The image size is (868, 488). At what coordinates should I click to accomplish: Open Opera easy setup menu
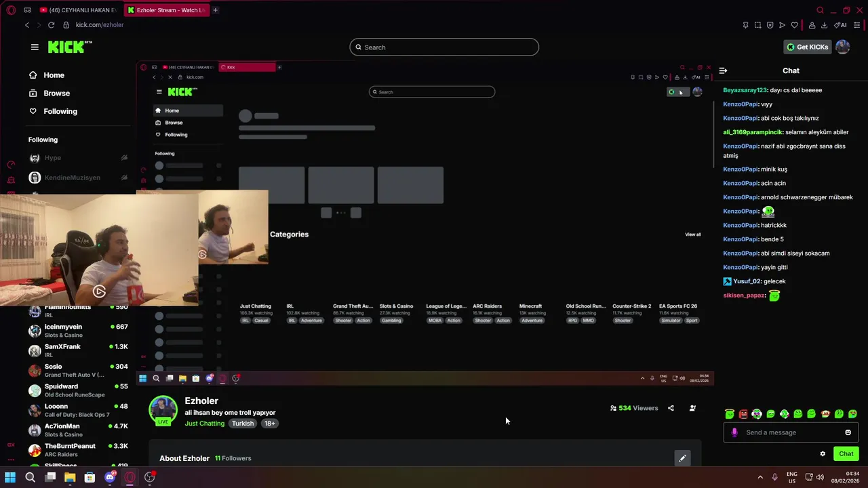857,25
